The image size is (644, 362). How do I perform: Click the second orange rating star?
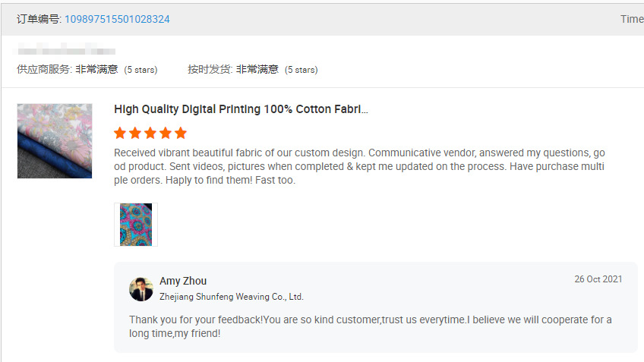(x=135, y=133)
